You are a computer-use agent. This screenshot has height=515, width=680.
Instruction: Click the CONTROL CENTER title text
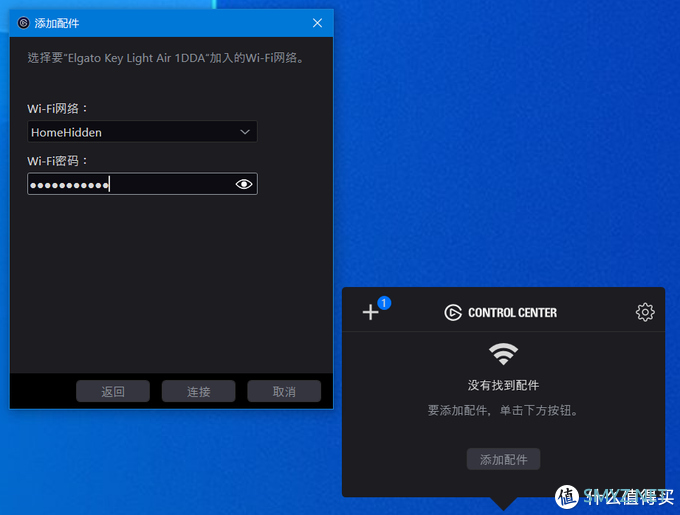[x=513, y=313]
